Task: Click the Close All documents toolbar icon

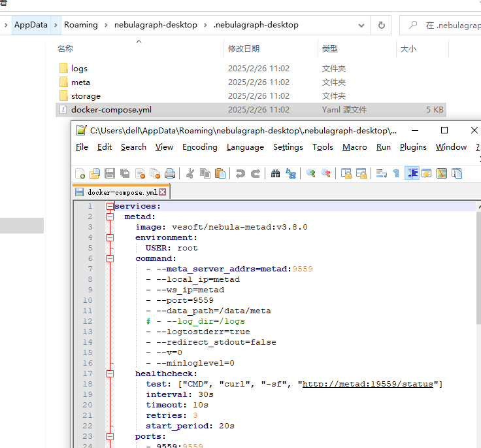Action: (155, 173)
